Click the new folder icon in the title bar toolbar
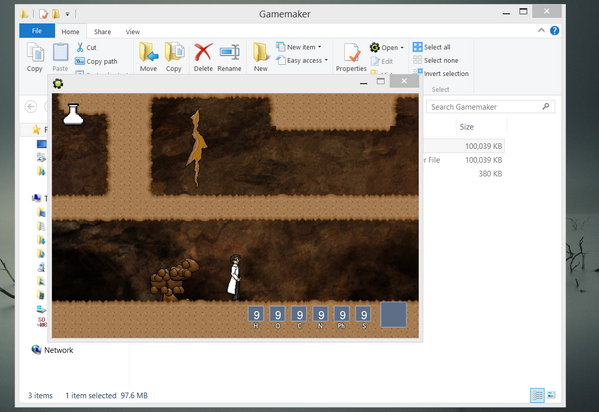The height and width of the screenshot is (412, 599). coord(56,14)
